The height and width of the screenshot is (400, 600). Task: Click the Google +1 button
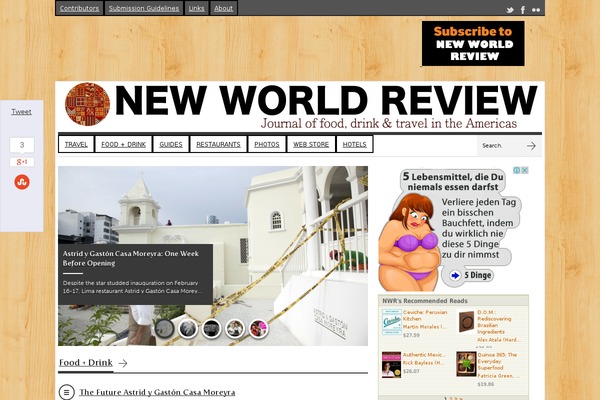[x=22, y=162]
